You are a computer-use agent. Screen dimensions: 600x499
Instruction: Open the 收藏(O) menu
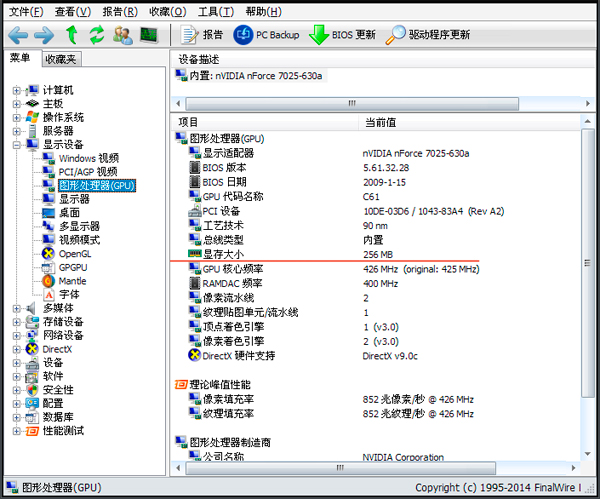pyautogui.click(x=168, y=12)
